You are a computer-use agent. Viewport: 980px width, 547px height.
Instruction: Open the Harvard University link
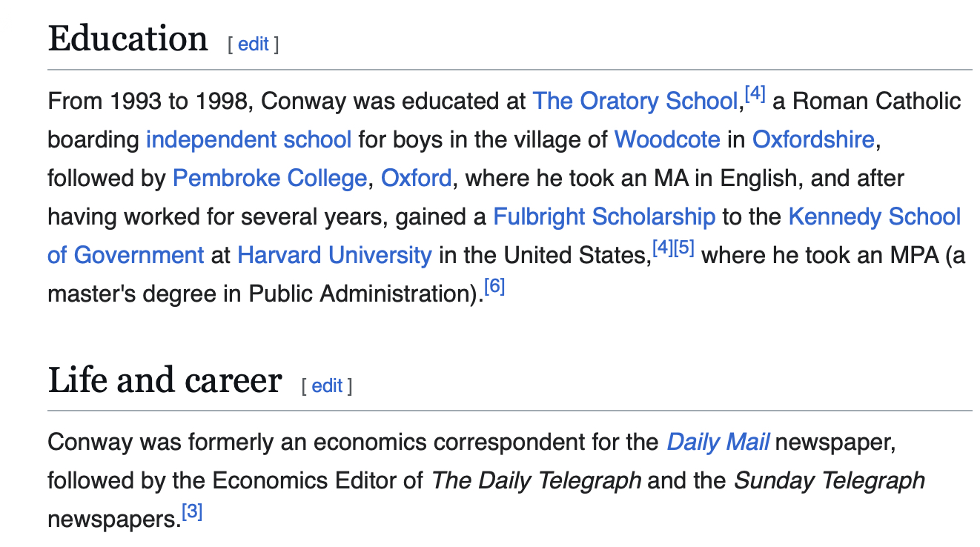(x=334, y=255)
